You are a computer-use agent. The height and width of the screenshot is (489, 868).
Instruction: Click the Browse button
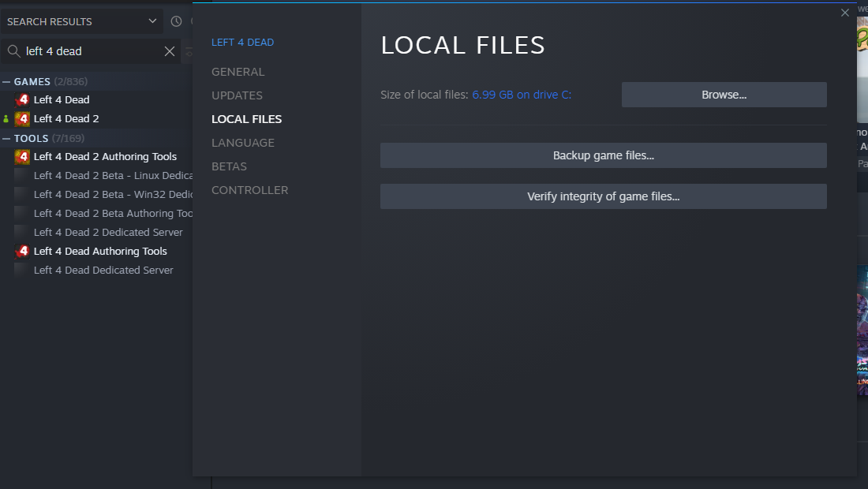pyautogui.click(x=724, y=95)
